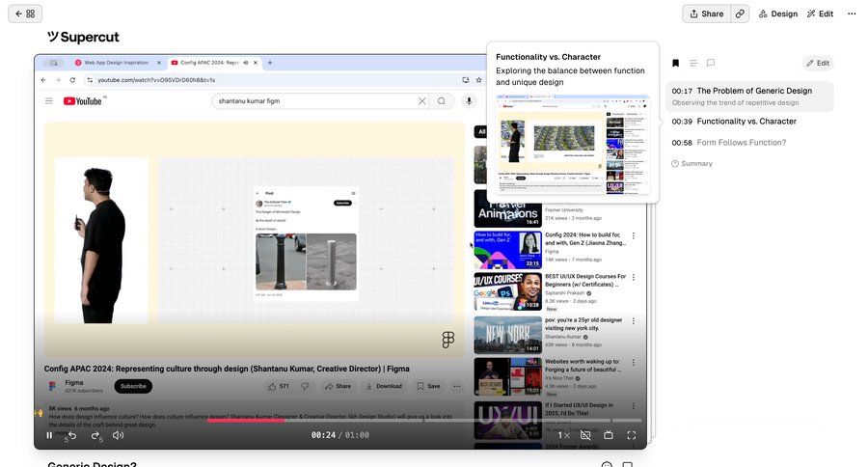Click the Supercut logo
The height and width of the screenshot is (467, 868).
[83, 37]
